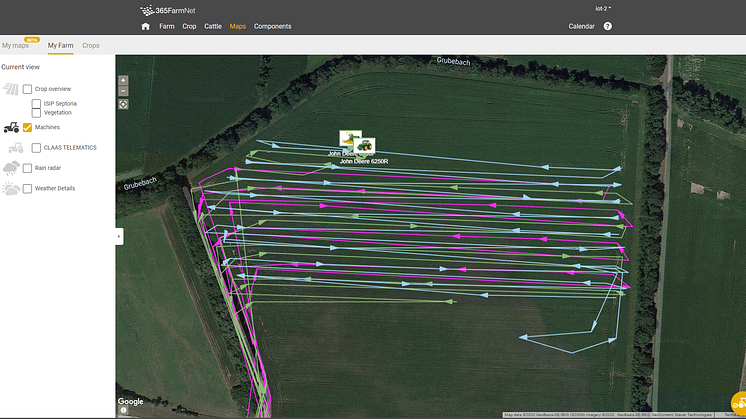The image size is (746, 419).
Task: Click the Rain radar label
Action: [48, 168]
